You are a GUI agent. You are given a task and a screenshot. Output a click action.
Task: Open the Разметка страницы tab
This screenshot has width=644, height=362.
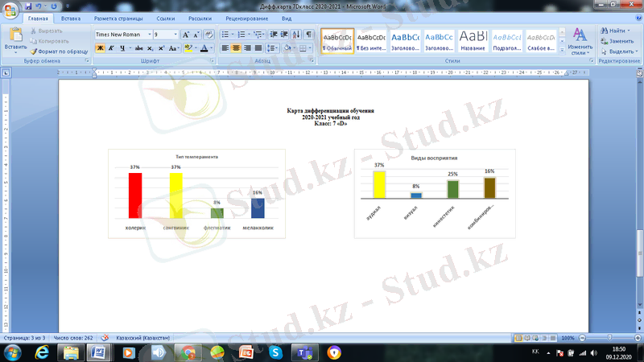118,19
